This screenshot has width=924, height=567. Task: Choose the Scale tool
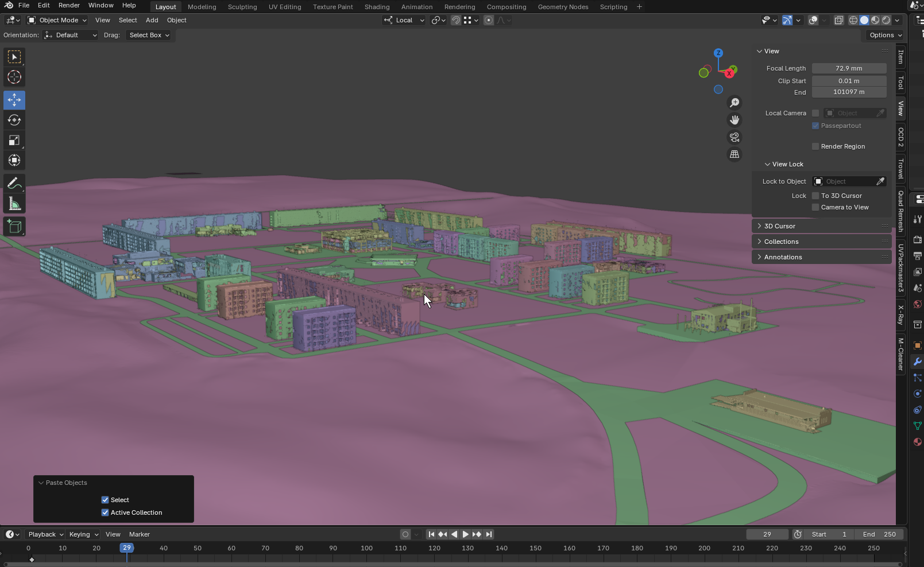point(14,141)
